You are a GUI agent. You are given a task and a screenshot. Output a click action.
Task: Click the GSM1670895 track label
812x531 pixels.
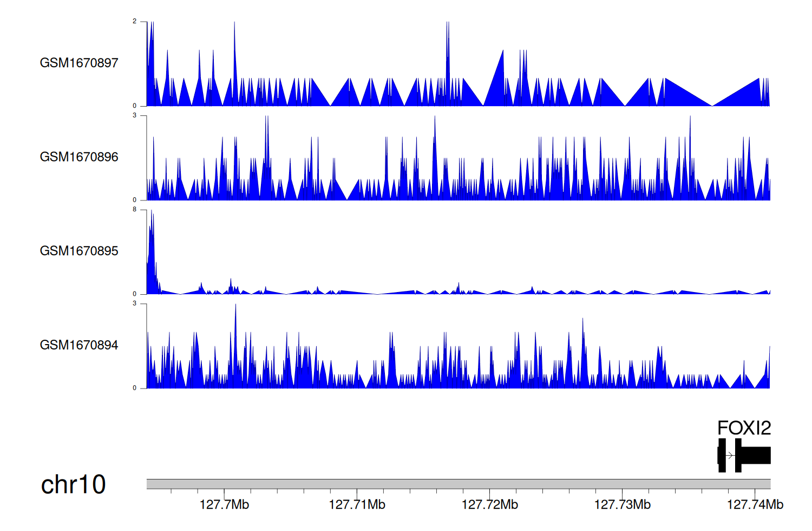click(79, 251)
